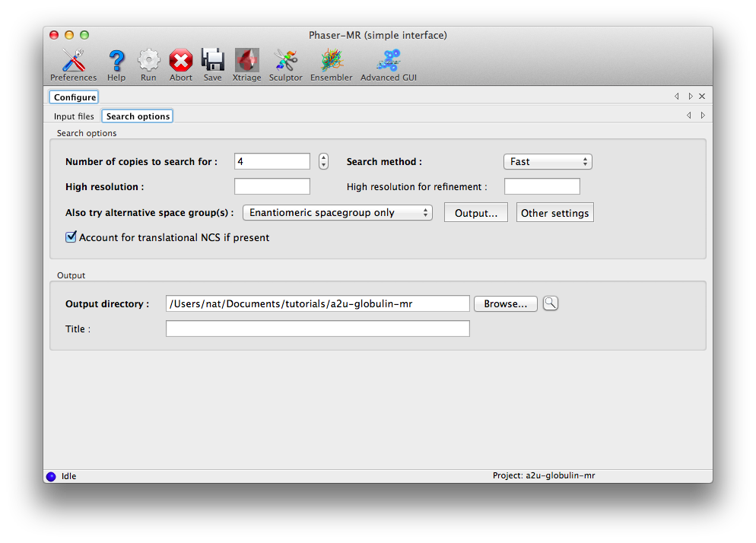Click the red Abort icon

[x=181, y=61]
